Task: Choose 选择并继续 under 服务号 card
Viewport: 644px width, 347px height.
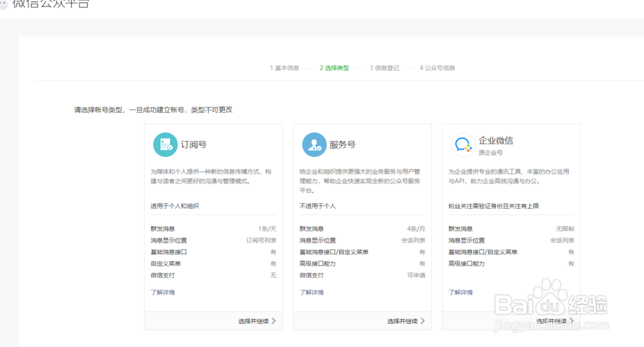Action: [402, 321]
